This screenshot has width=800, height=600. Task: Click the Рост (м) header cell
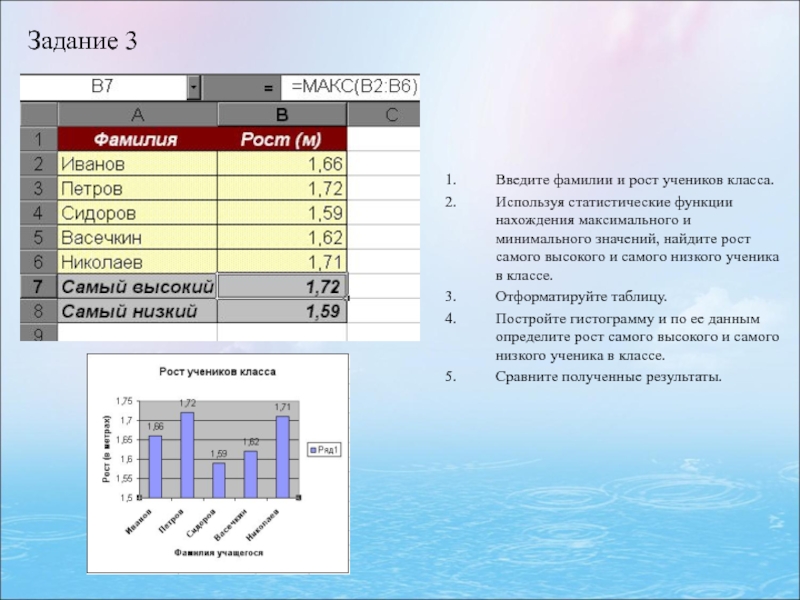(x=282, y=138)
